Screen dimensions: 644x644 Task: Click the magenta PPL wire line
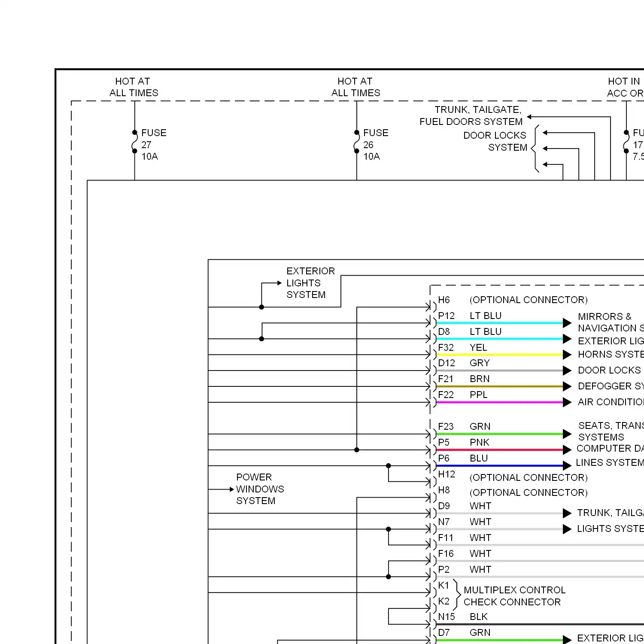(x=500, y=402)
